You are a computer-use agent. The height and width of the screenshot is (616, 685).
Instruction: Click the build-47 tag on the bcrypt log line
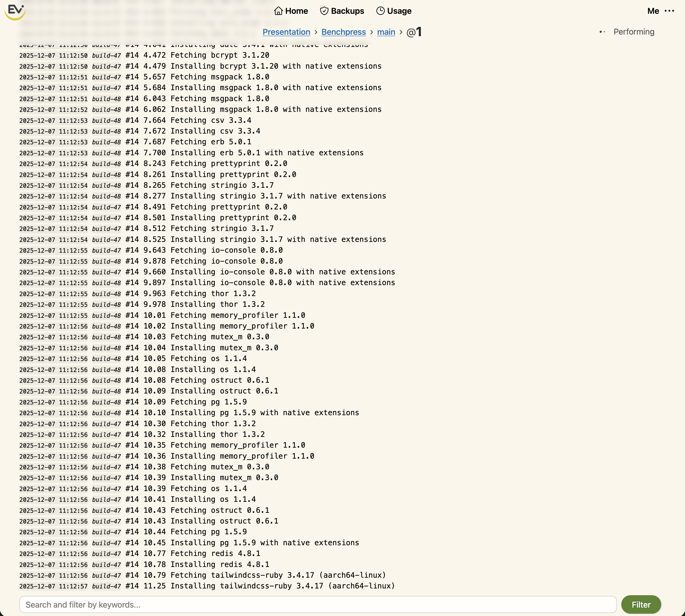[x=106, y=55]
